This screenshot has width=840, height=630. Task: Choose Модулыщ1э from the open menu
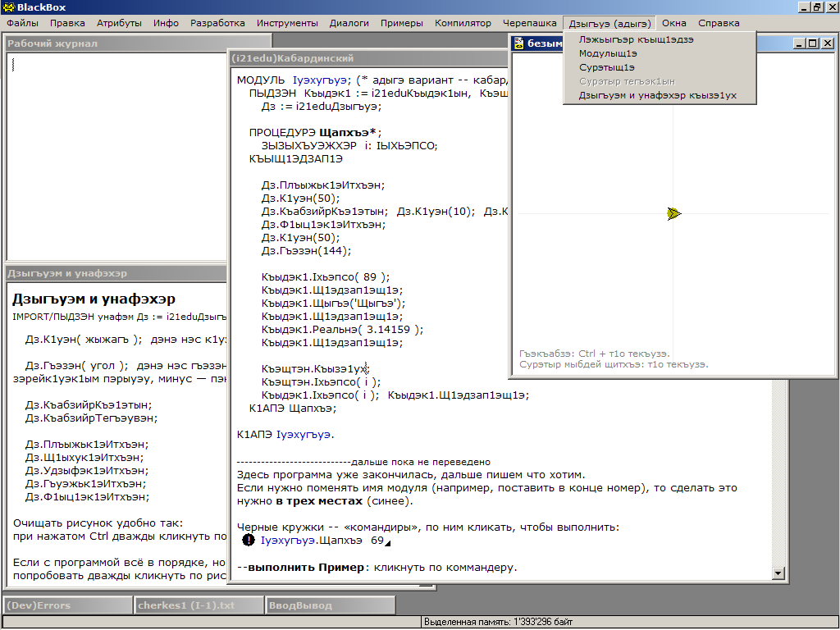[608, 53]
